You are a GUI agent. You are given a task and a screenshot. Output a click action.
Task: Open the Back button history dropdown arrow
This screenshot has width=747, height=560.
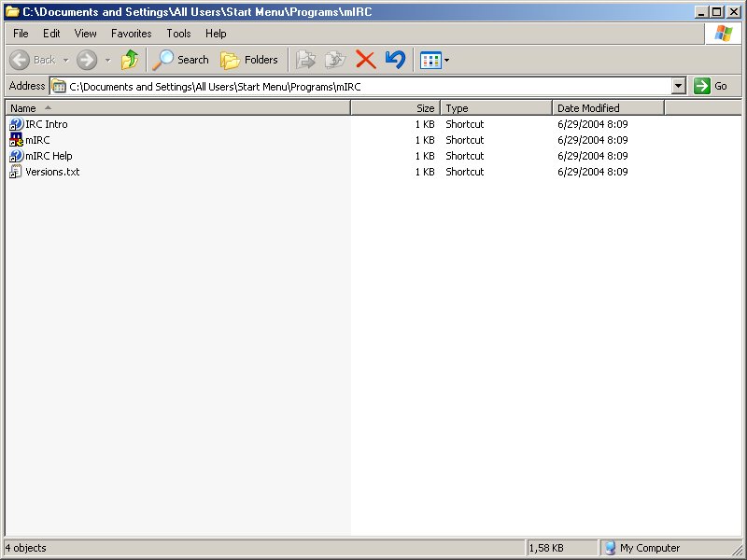65,61
